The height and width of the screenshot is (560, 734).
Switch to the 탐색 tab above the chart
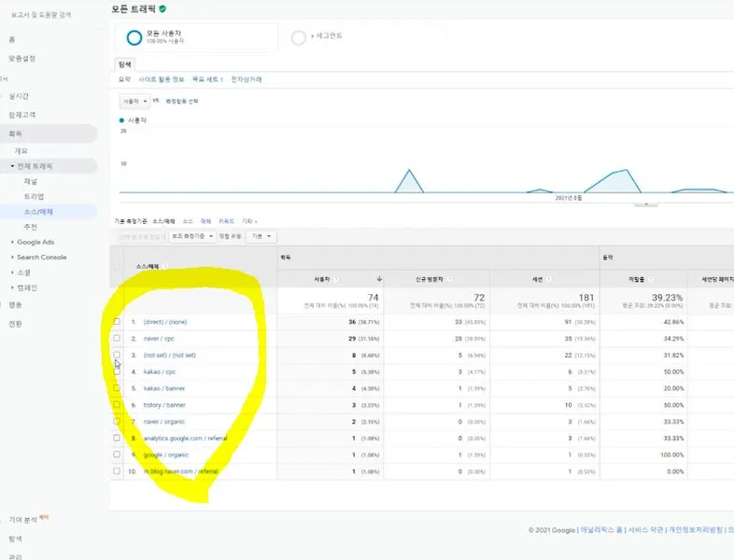124,64
